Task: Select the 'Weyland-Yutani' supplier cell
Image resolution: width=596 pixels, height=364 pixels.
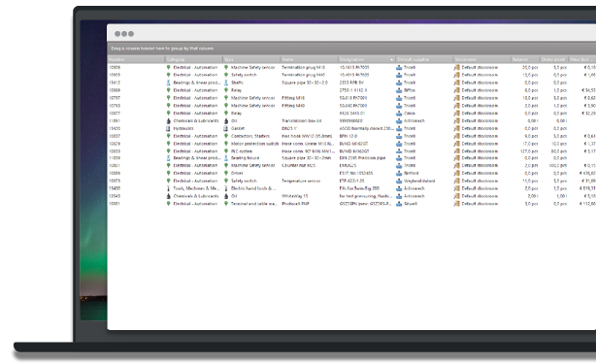Action: (419, 181)
